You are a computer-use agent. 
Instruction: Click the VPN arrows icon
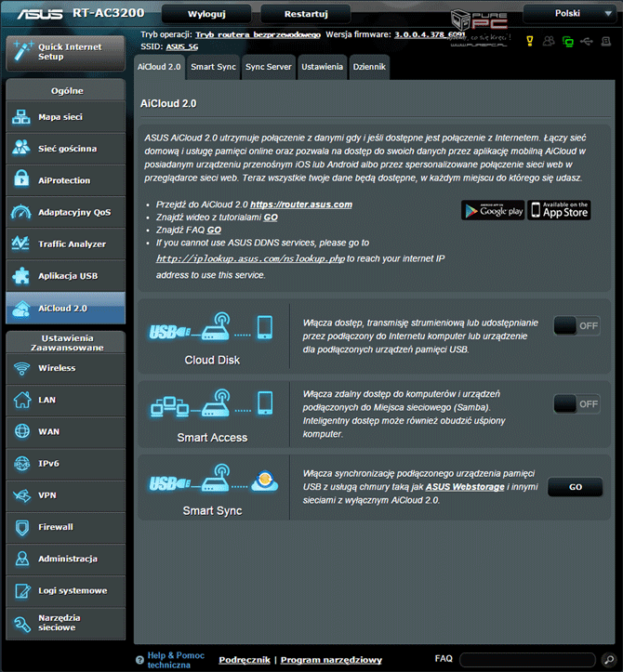click(x=22, y=495)
